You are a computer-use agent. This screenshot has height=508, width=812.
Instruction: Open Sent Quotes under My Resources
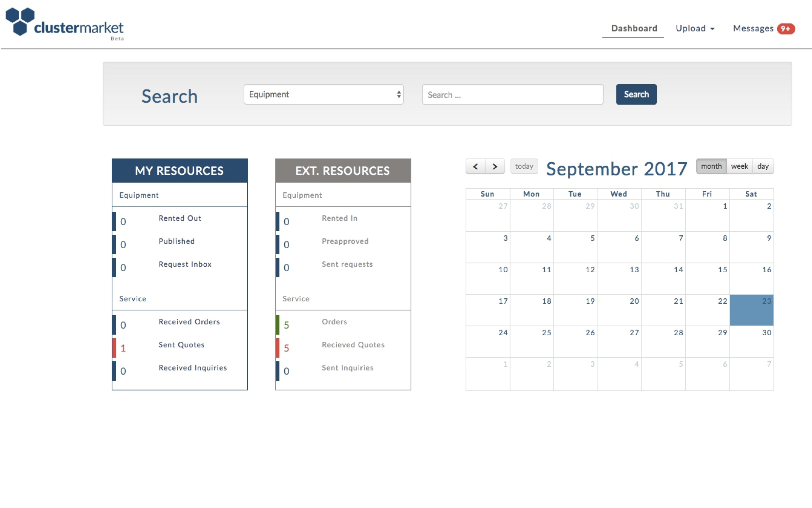(x=181, y=345)
